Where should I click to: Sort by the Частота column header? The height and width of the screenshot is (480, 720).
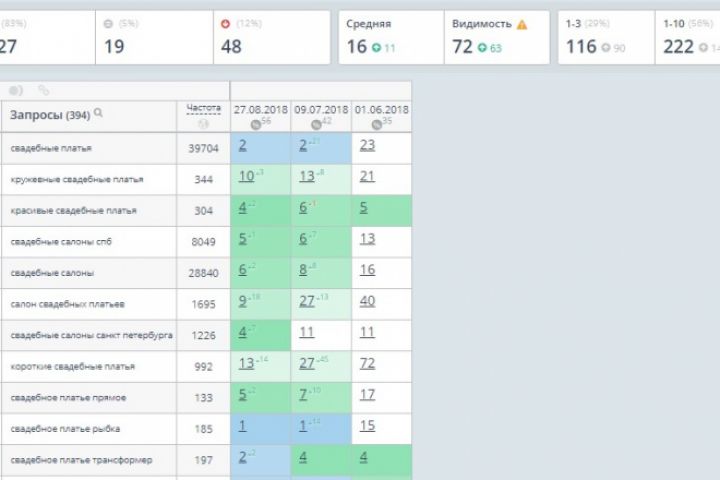click(203, 108)
